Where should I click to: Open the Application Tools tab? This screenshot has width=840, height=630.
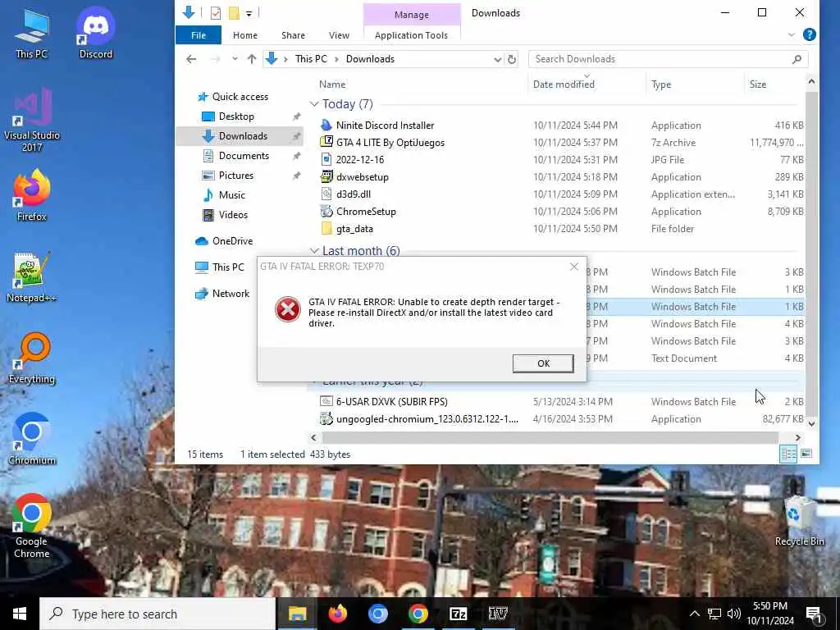(x=411, y=35)
